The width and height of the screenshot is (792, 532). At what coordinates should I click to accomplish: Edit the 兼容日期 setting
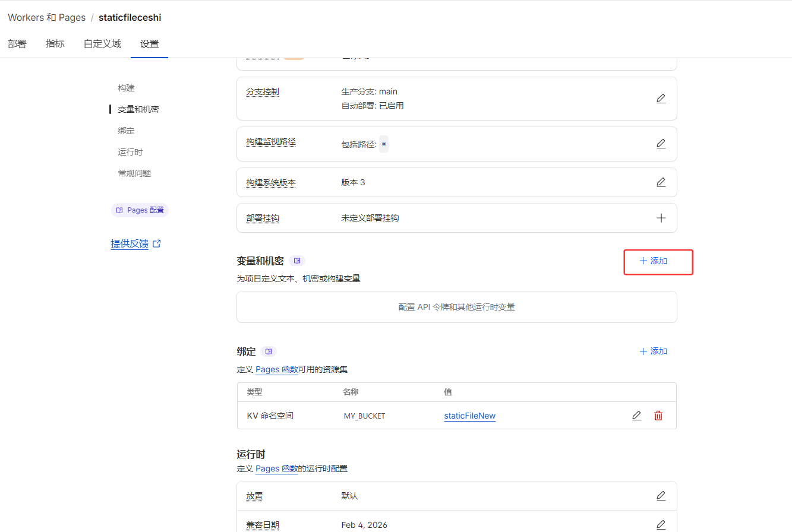click(x=661, y=524)
